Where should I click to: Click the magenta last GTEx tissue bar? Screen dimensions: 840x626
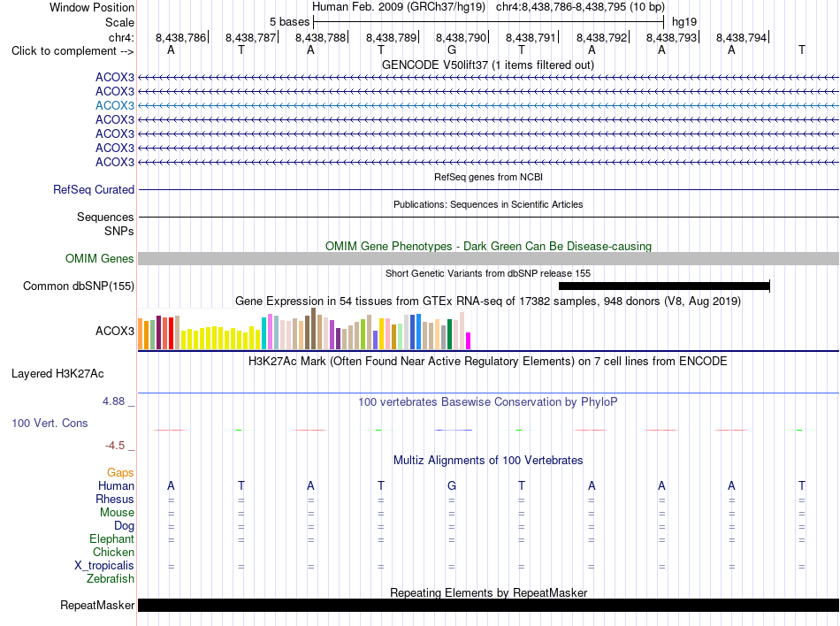click(x=468, y=341)
